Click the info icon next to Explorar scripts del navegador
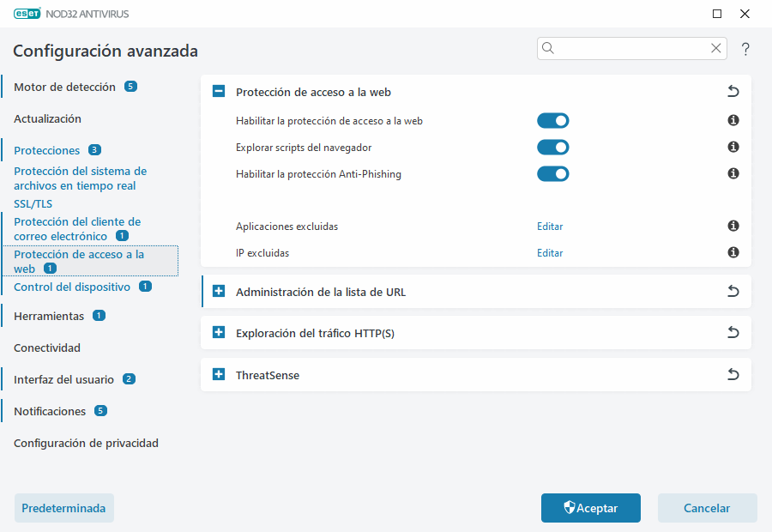Screen dimensions: 772x532 [x=733, y=147]
